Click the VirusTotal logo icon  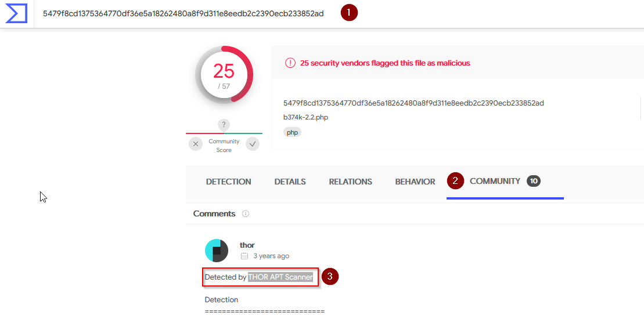pyautogui.click(x=16, y=13)
